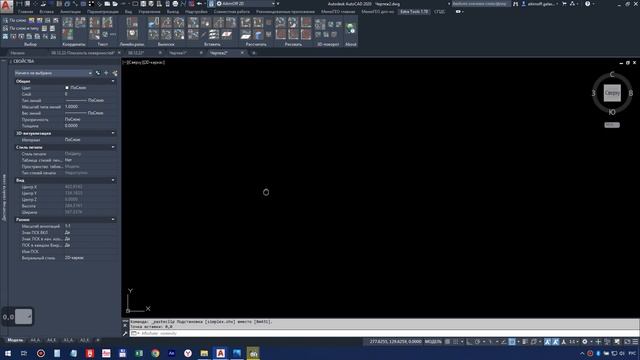Screen dimensions: 640x360
Task: Collapse the Разное properties section
Action: [113, 220]
